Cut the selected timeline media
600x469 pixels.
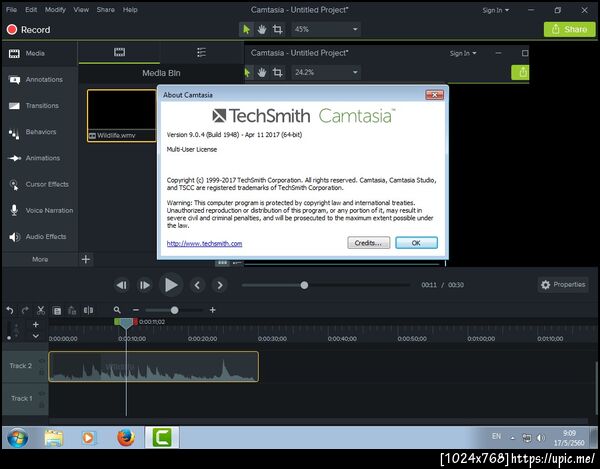(x=41, y=310)
